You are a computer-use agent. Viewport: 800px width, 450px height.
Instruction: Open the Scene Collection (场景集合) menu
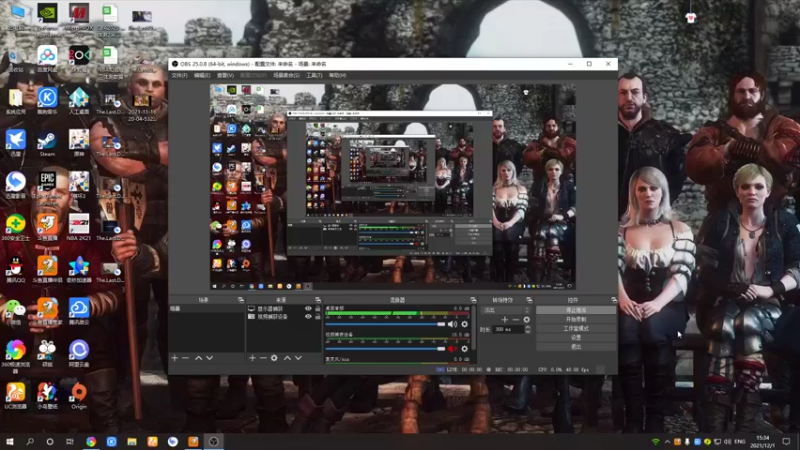click(286, 76)
